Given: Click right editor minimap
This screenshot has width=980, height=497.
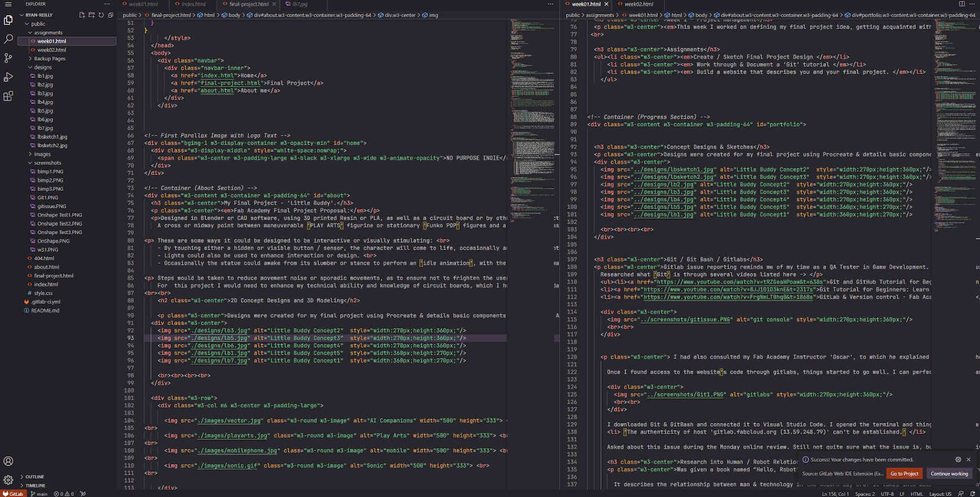Looking at the screenshot, I should (x=955, y=124).
